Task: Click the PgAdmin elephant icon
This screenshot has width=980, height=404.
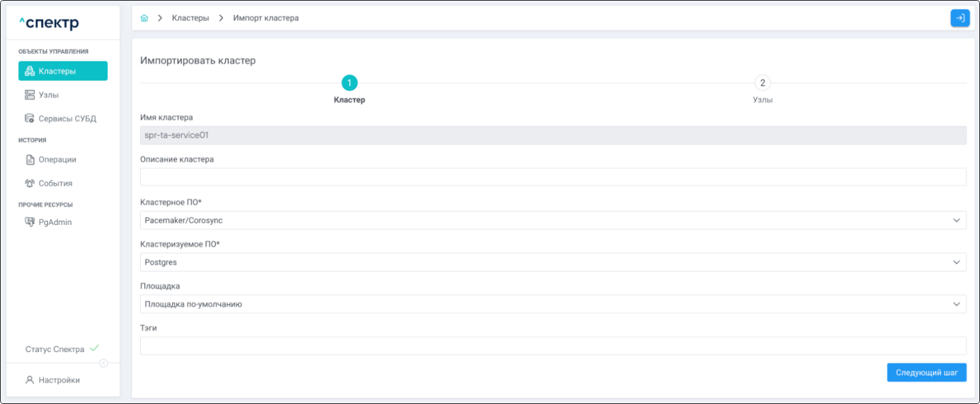Action: tap(29, 222)
